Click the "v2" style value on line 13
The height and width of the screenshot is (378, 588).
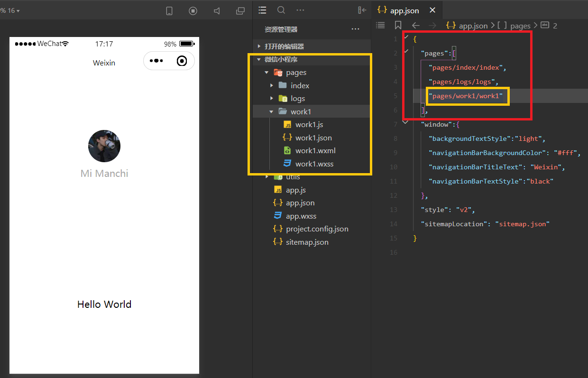pos(464,210)
